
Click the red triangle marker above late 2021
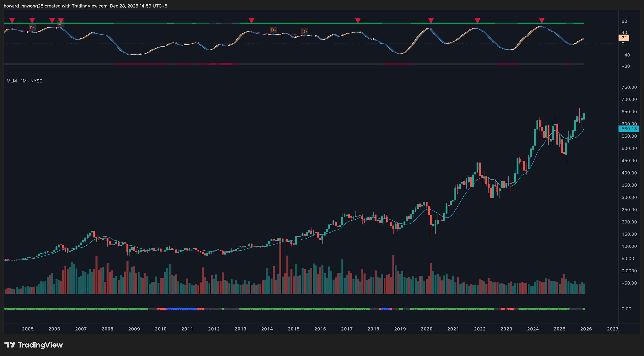pyautogui.click(x=477, y=20)
